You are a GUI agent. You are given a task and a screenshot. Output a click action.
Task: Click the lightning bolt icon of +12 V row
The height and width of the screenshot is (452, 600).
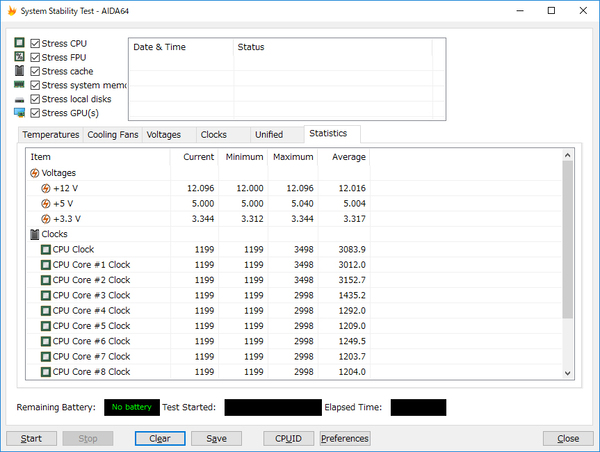click(46, 188)
